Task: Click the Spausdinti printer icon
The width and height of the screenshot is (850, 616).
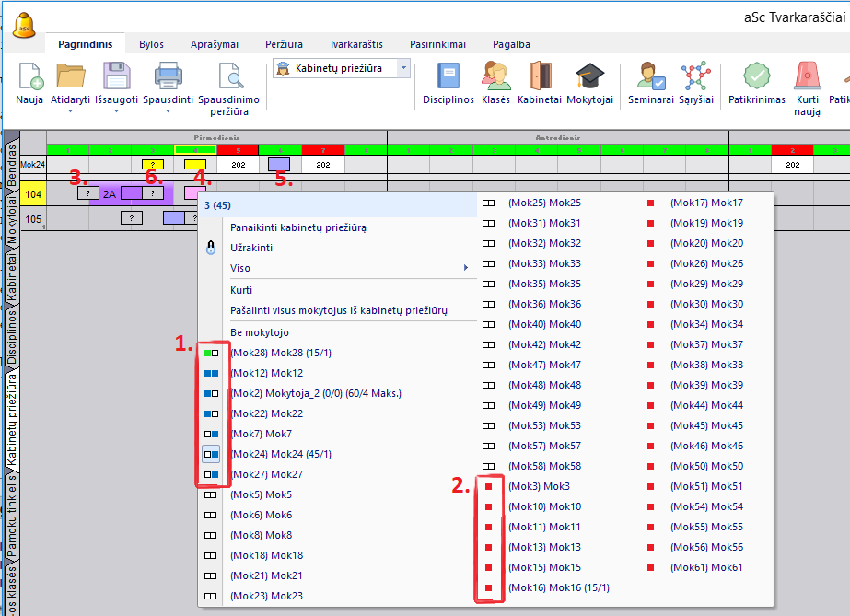Action: (167, 76)
